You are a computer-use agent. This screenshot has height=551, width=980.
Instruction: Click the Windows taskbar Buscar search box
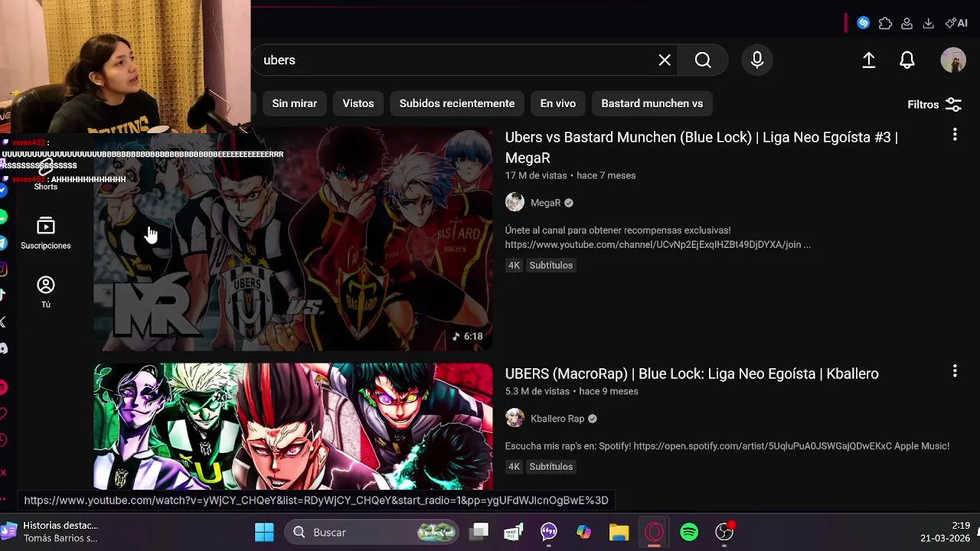tap(373, 533)
